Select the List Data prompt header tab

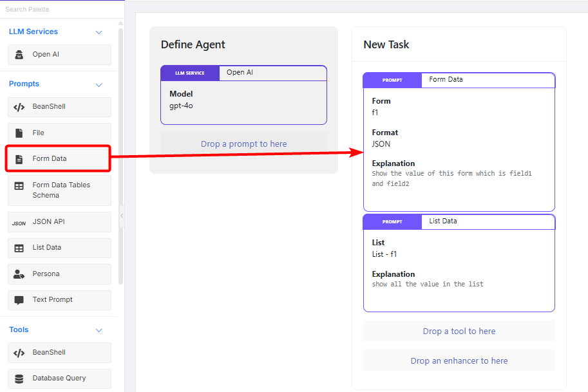tap(443, 221)
